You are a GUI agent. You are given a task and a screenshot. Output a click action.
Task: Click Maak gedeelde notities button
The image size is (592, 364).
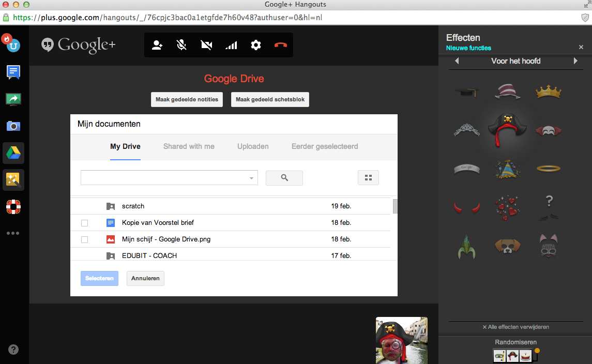[x=187, y=99]
